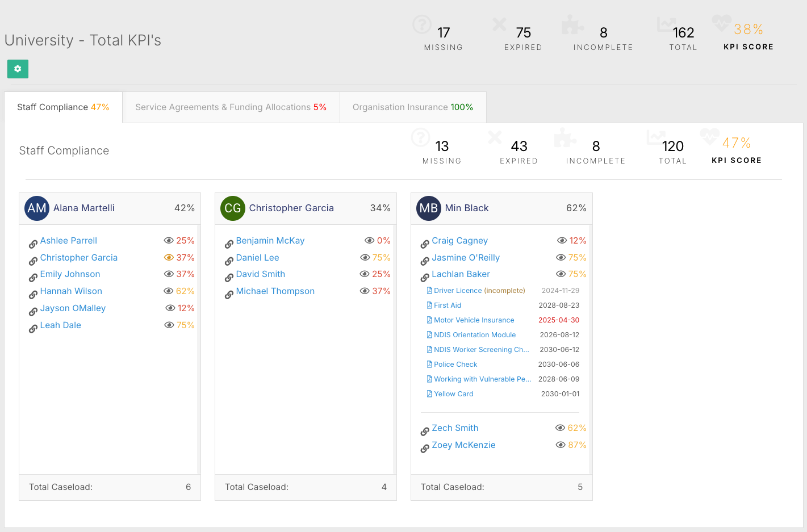Viewport: 807px width, 532px height.
Task: Click link icon beside Leah Dale
Action: [x=33, y=328]
